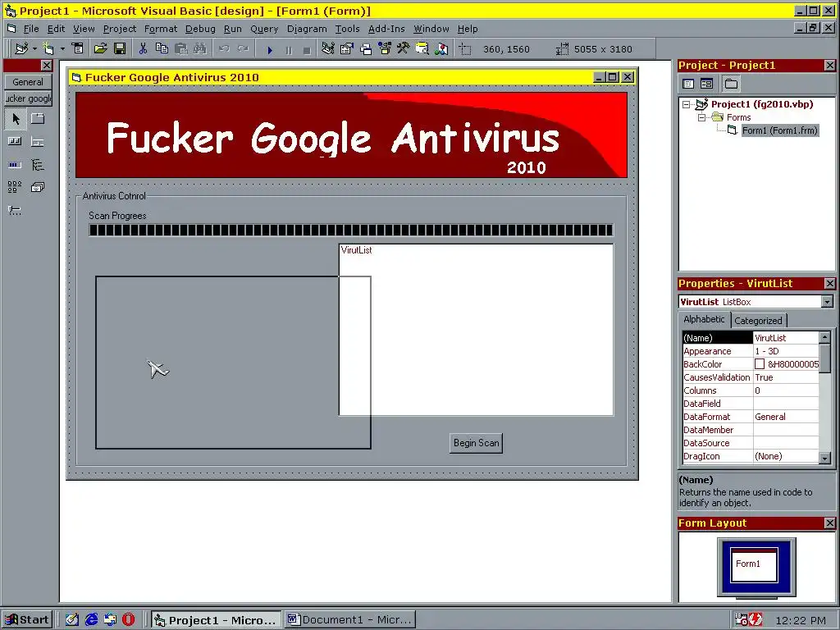Viewport: 840px width, 630px height.
Task: Open the File menu
Action: [31, 29]
